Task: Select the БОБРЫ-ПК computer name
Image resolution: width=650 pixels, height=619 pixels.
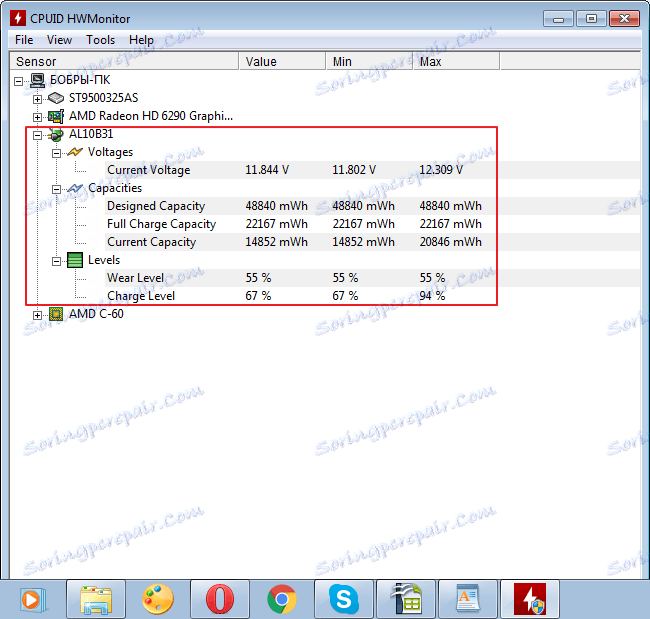Action: tap(80, 80)
